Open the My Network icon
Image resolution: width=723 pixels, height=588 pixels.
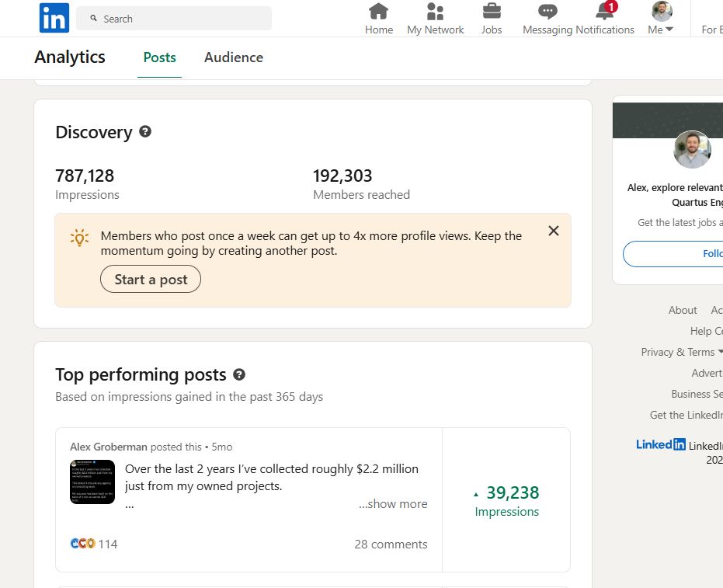tap(435, 12)
